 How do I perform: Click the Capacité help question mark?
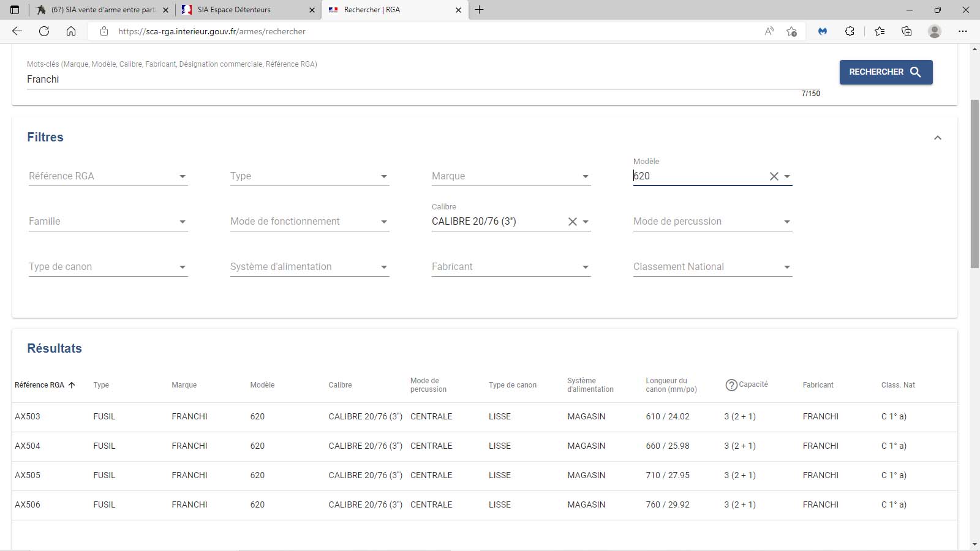(731, 385)
